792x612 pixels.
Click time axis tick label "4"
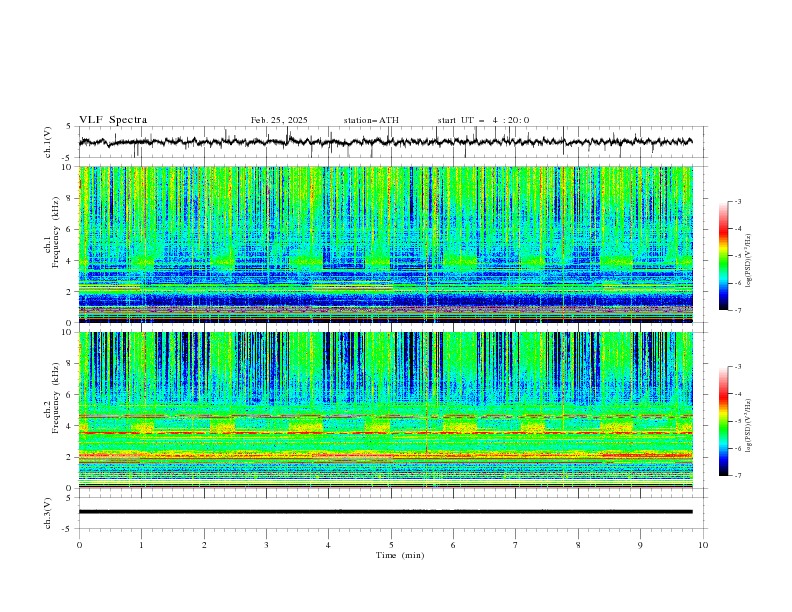point(328,545)
